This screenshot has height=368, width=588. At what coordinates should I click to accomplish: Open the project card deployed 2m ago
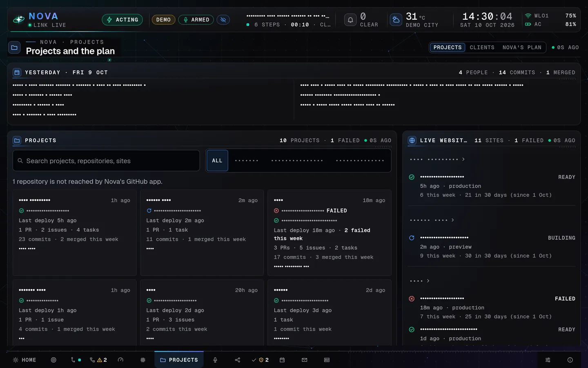coord(202,233)
